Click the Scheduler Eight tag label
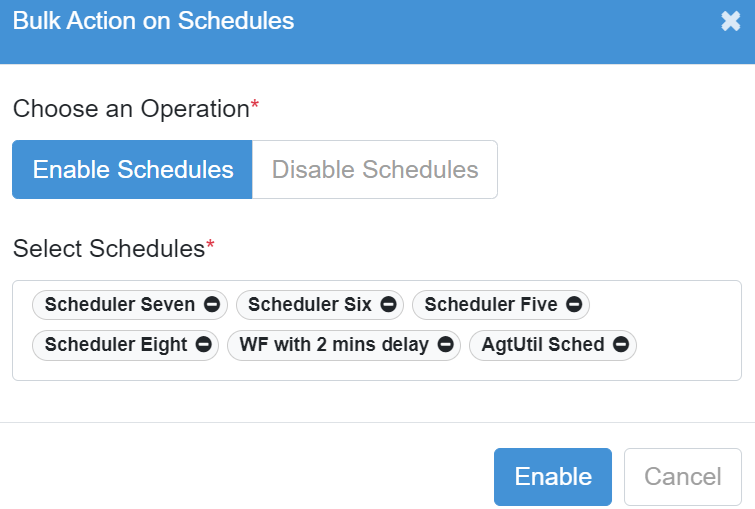 pos(116,344)
